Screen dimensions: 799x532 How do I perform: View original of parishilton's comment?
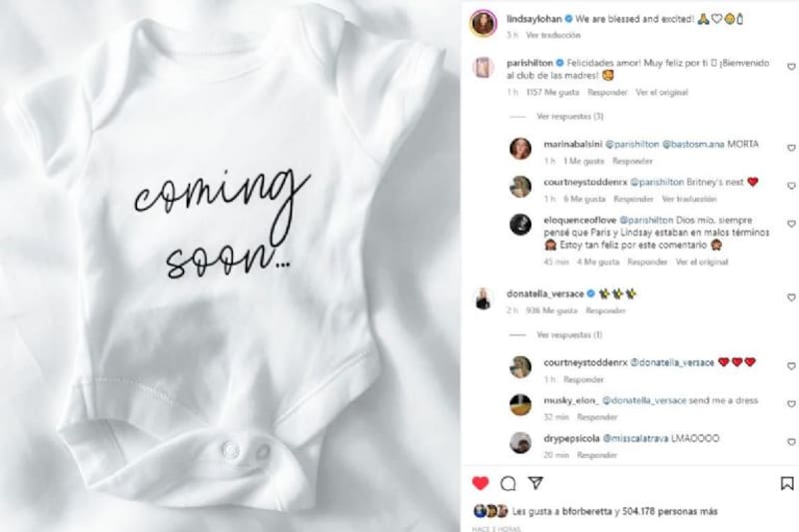661,92
